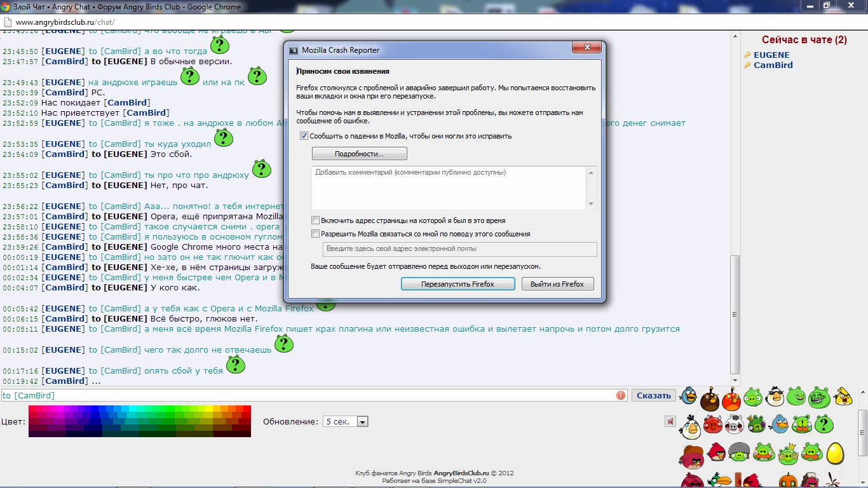Click the comment box scroll-up arrow

[x=591, y=172]
